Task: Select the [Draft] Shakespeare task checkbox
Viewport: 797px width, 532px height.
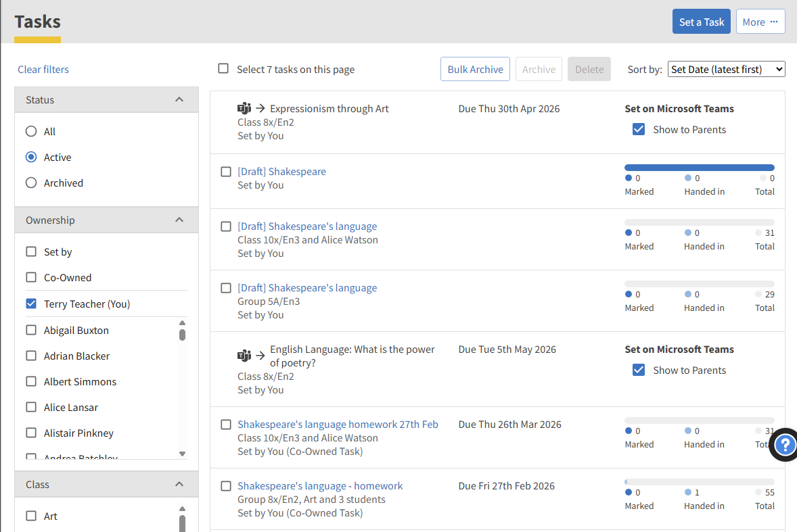Action: [226, 172]
